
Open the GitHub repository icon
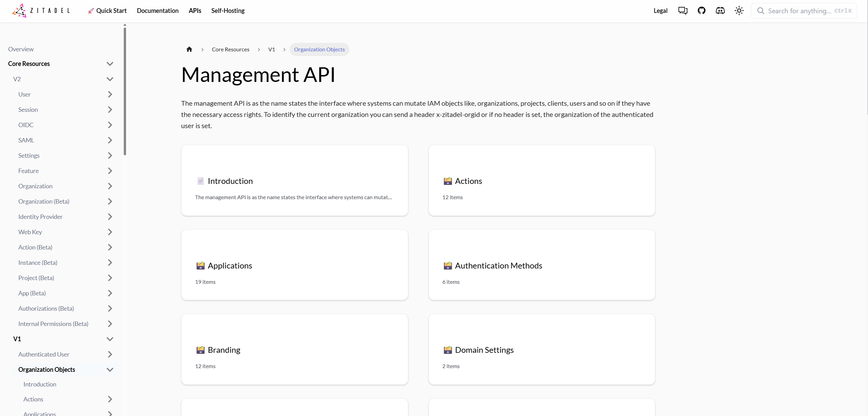[x=701, y=11]
